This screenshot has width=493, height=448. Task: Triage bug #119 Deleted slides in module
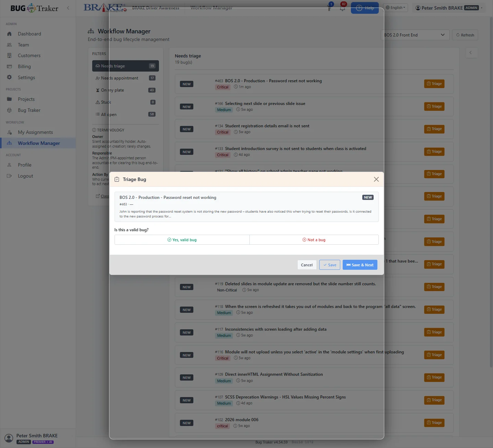click(x=434, y=287)
